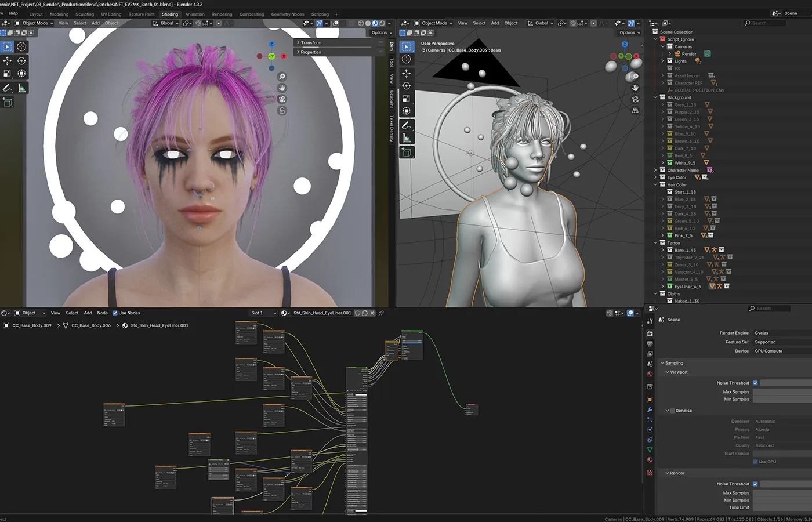
Task: Switch to the Compositing workspace tab
Action: pos(252,14)
